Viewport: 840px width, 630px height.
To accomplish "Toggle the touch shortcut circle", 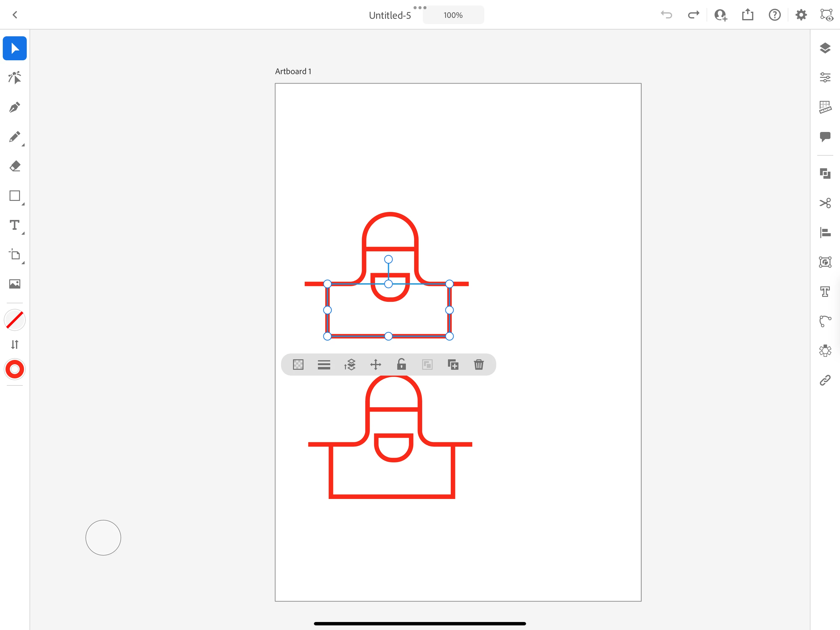I will [103, 538].
